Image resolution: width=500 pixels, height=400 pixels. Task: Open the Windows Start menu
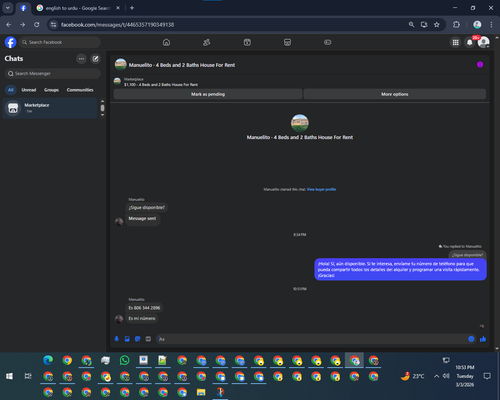pos(9,376)
